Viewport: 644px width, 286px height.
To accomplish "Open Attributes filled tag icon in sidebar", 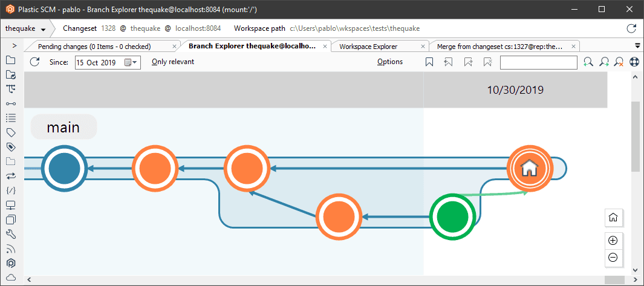I will point(11,147).
